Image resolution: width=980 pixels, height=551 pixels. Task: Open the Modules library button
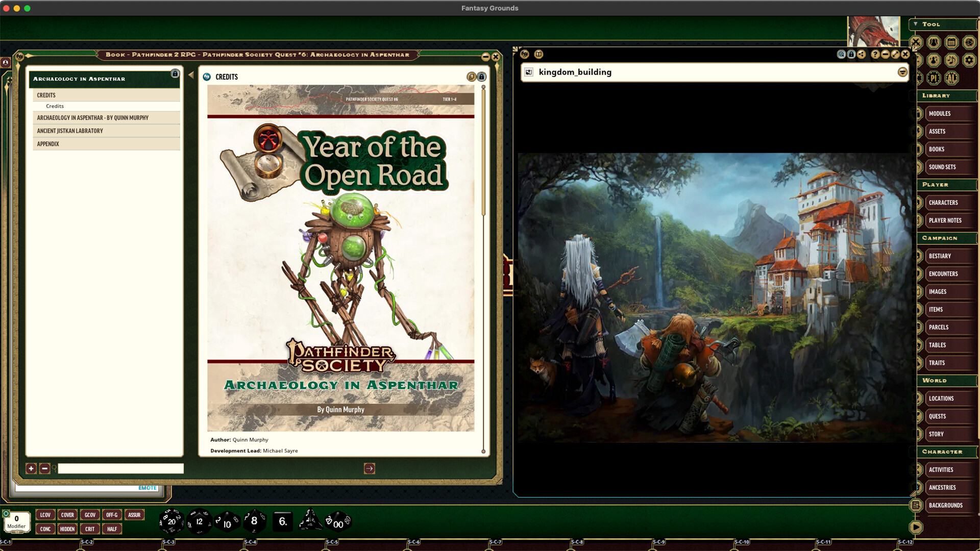[940, 114]
